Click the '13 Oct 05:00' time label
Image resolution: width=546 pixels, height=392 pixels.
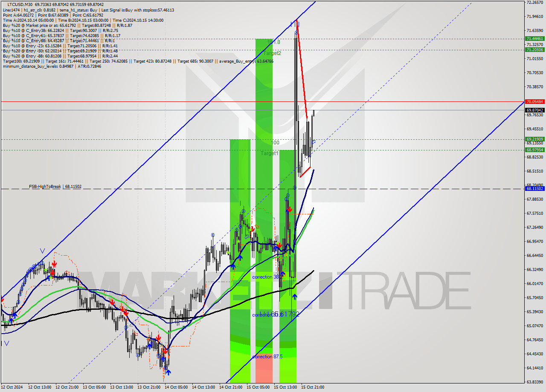pos(94,387)
